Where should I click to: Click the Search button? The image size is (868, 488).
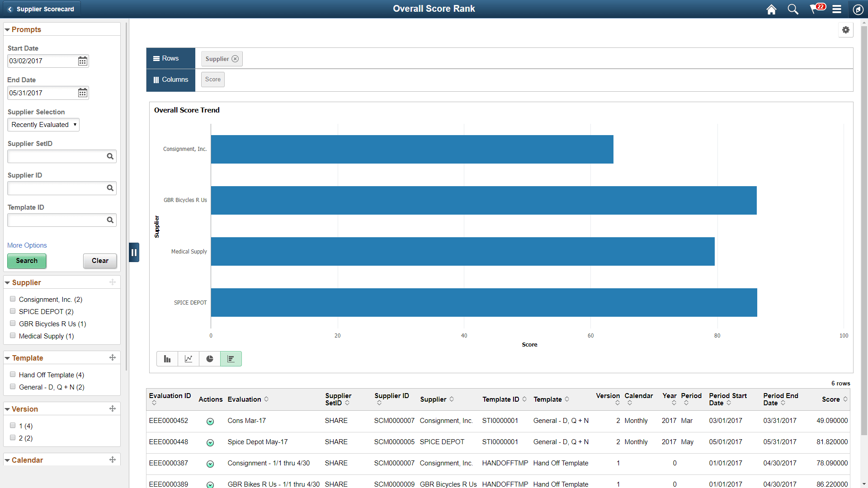pyautogui.click(x=26, y=261)
